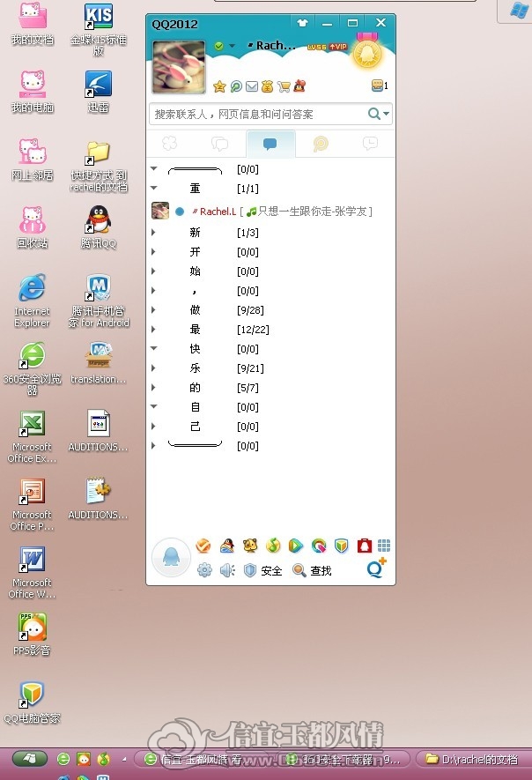Open Internet Explorer desktop icon
Screen dimensions: 532x780
coord(32,301)
